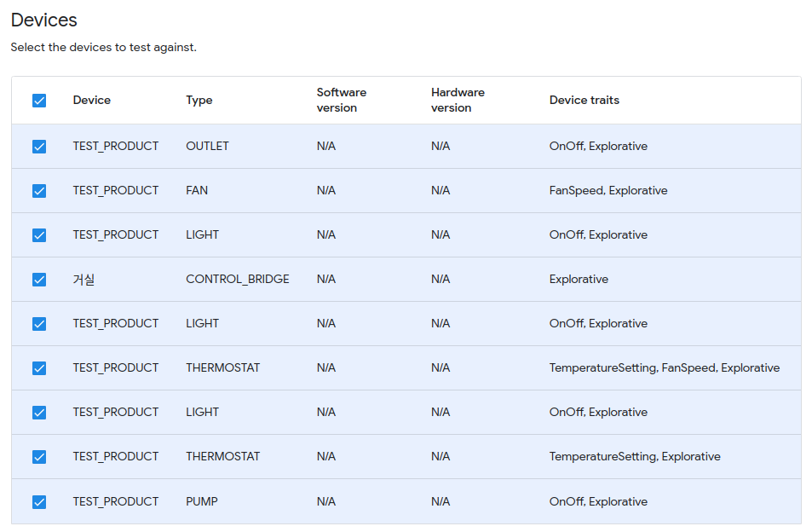Click the Software version column header
The height and width of the screenshot is (532, 812).
coord(341,100)
